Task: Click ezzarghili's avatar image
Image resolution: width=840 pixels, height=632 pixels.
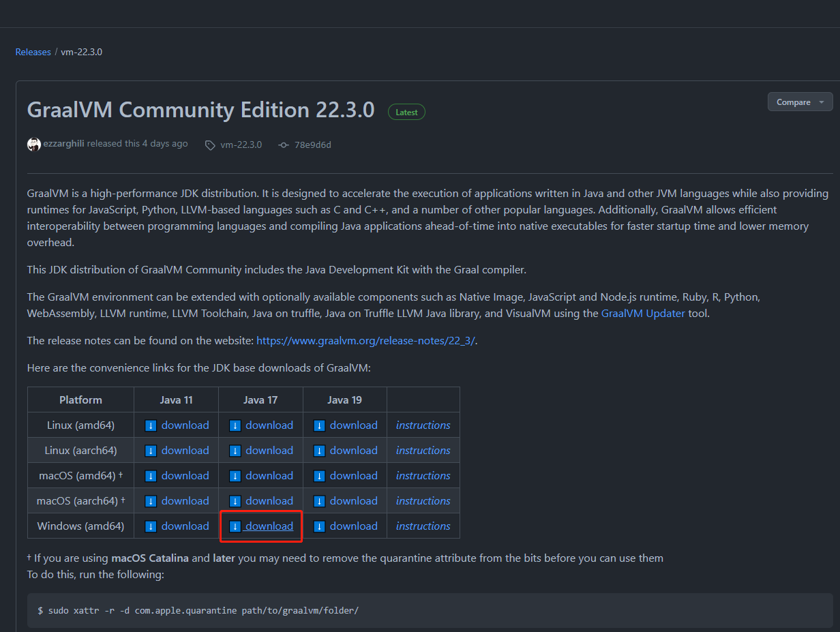Action: click(34, 145)
